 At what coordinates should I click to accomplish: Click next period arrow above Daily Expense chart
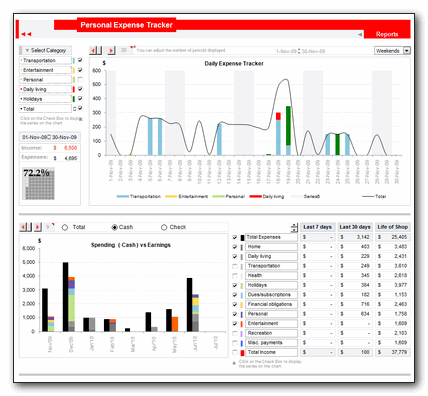point(111,50)
